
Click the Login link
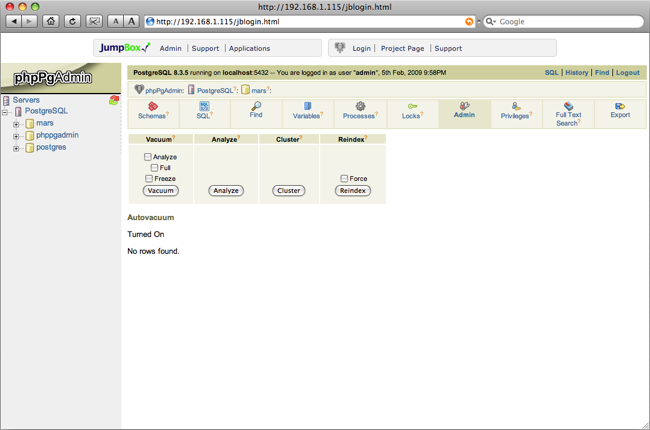[x=361, y=49]
